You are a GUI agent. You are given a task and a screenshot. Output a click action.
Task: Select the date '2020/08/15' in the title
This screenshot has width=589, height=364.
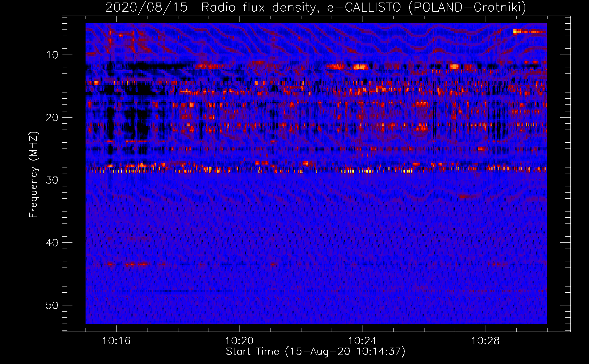point(146,7)
